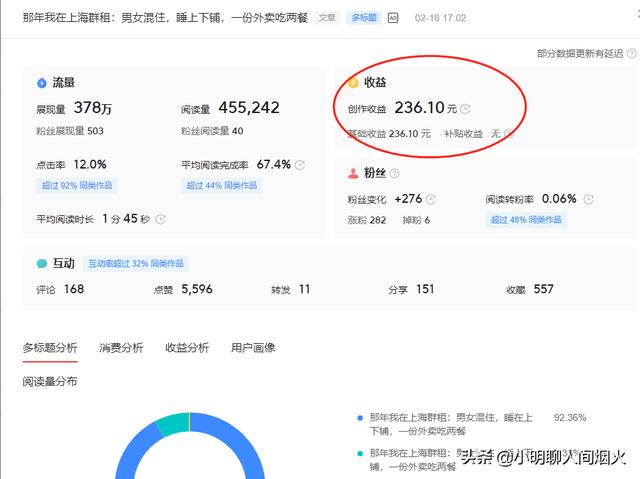Click the 收藏 557 count
Screen dimensions: 640x479
point(543,289)
